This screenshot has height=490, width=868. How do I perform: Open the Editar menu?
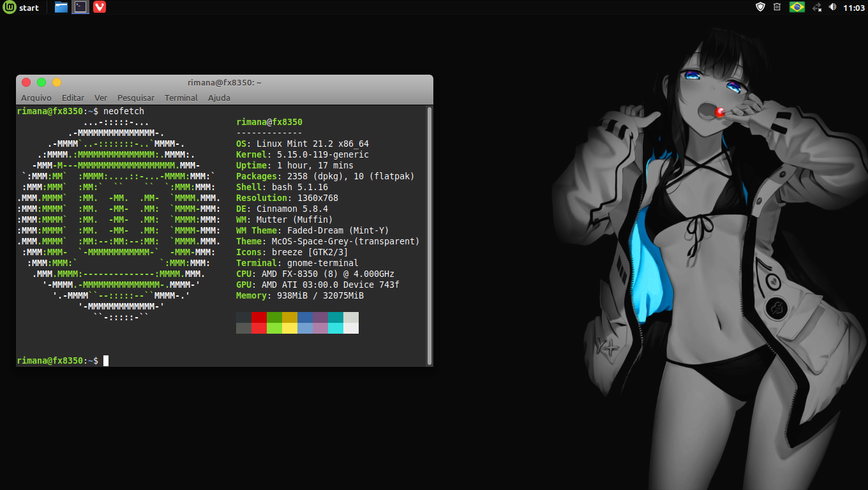click(x=73, y=98)
